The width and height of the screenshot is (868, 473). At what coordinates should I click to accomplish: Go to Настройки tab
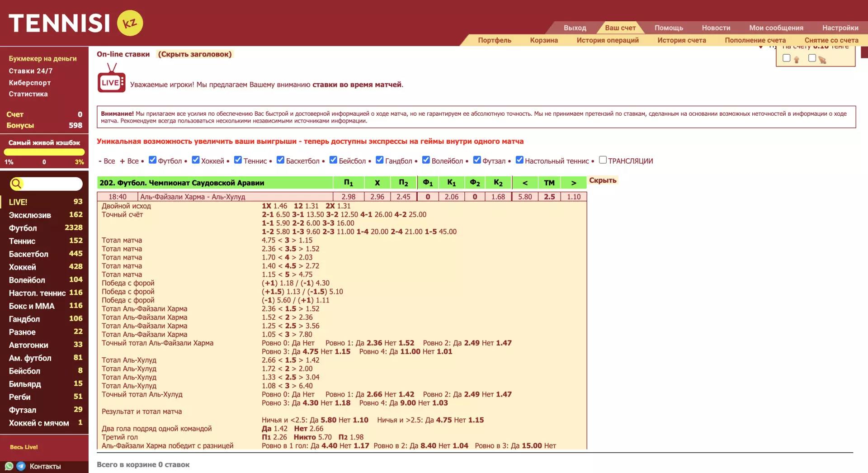pos(840,28)
